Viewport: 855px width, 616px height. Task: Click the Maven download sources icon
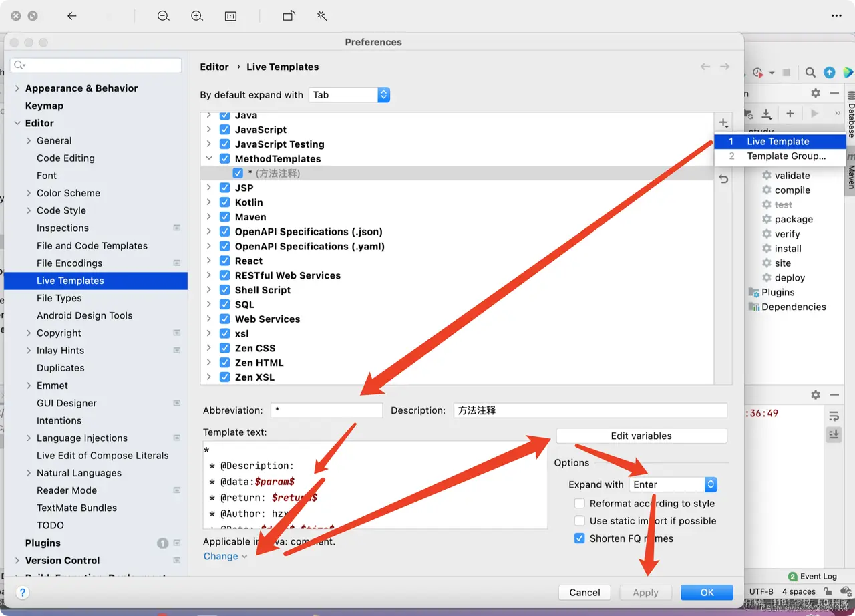(x=767, y=114)
